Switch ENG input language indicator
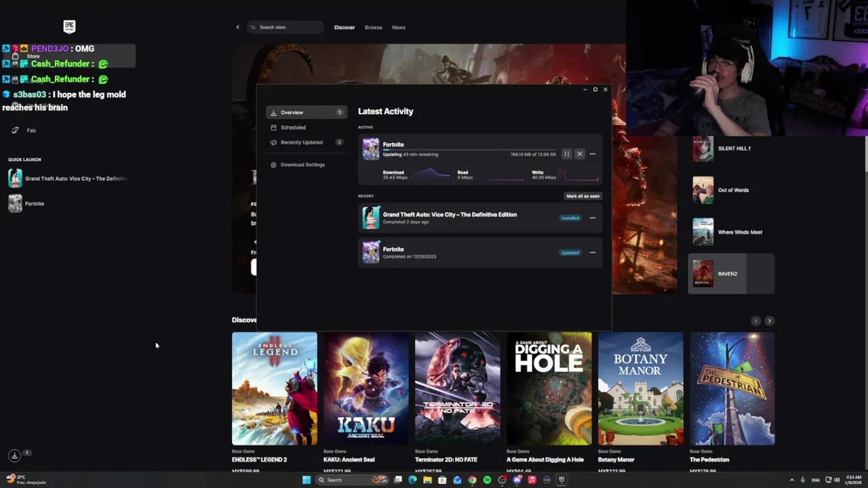 816,480
